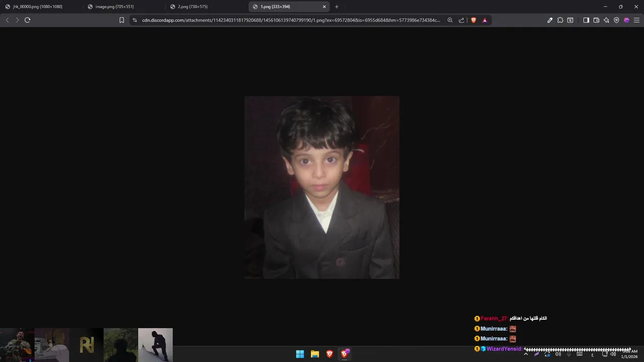Click the purple feather tray icon
The image size is (644, 362).
tap(537, 354)
